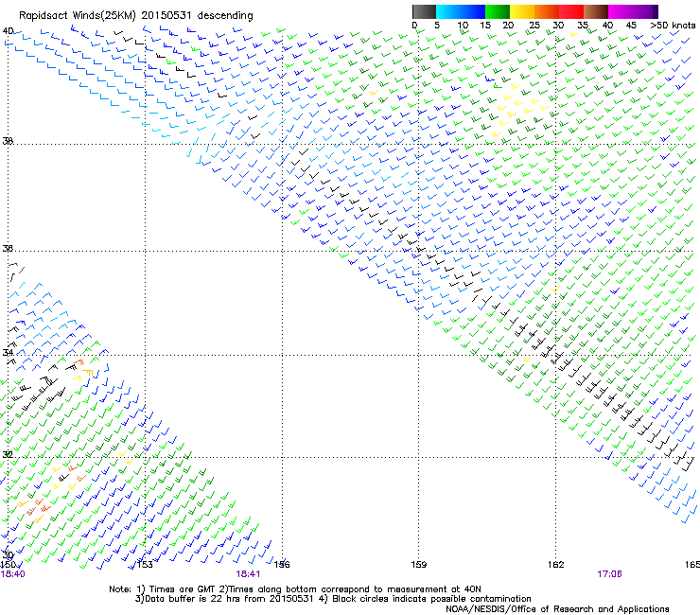Click the longitude label '153' on bottom axis
This screenshot has height=615, width=700.
click(x=145, y=565)
